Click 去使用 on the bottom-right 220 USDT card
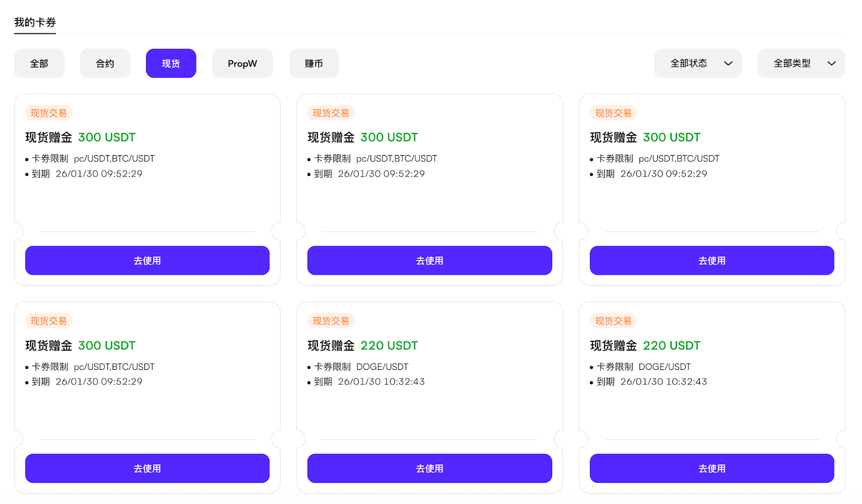 pos(712,468)
